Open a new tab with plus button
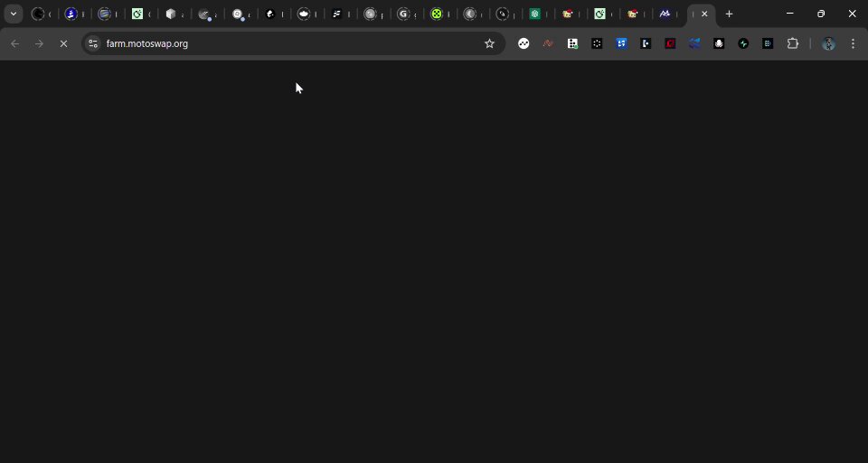The image size is (868, 463). point(729,14)
